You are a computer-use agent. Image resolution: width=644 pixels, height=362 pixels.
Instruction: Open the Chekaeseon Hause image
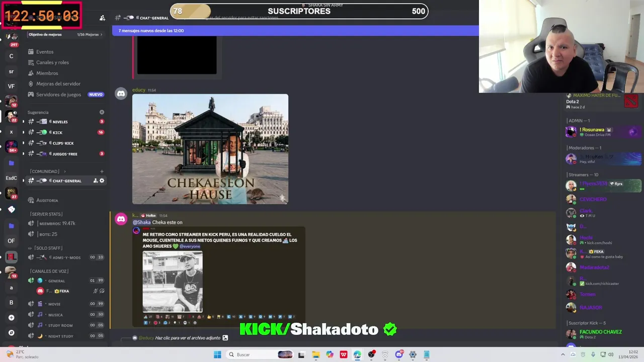point(210,149)
